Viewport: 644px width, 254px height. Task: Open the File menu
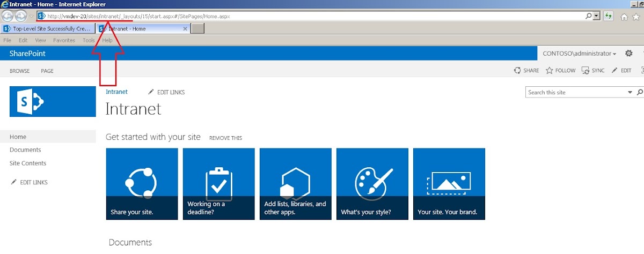[8, 40]
